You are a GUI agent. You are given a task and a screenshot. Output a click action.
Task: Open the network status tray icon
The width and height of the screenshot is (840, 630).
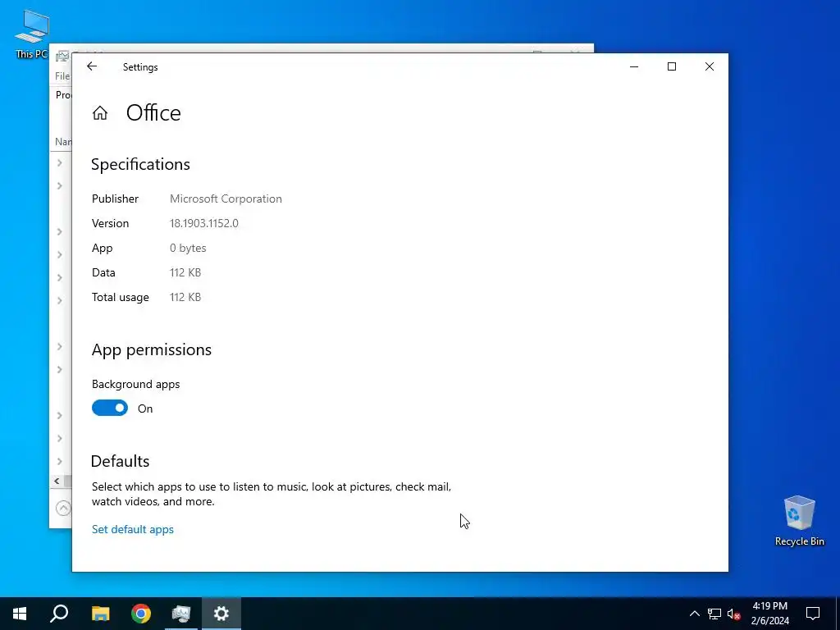tap(714, 614)
